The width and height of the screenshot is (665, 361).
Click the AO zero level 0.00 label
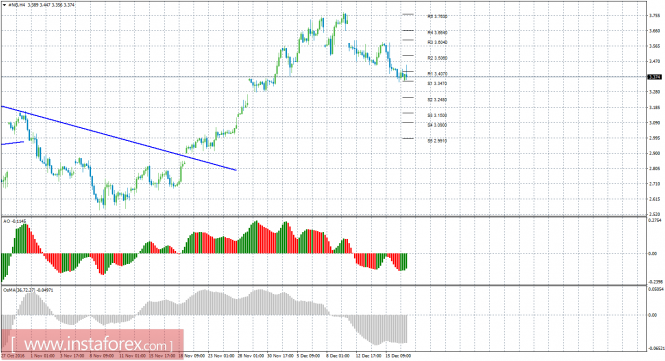coord(653,254)
